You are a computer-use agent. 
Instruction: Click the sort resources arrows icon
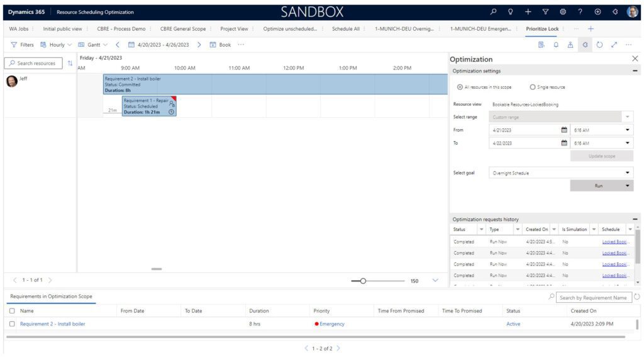[x=70, y=64]
